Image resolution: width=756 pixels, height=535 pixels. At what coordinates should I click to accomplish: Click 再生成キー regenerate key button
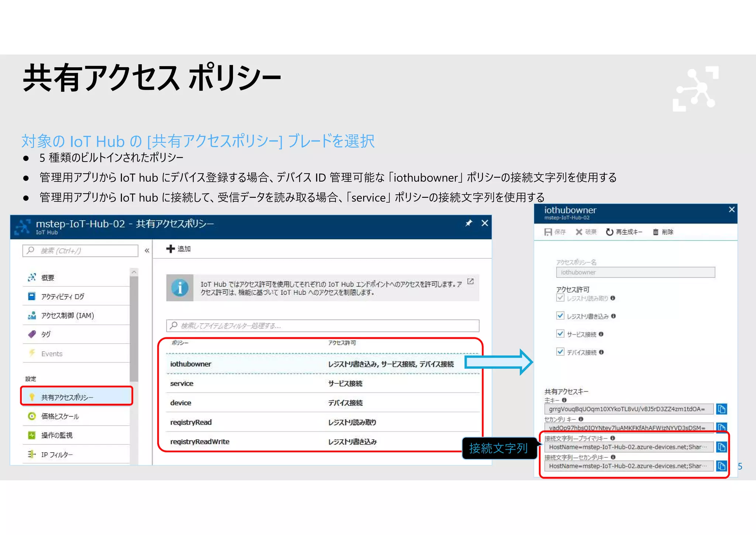pos(624,232)
